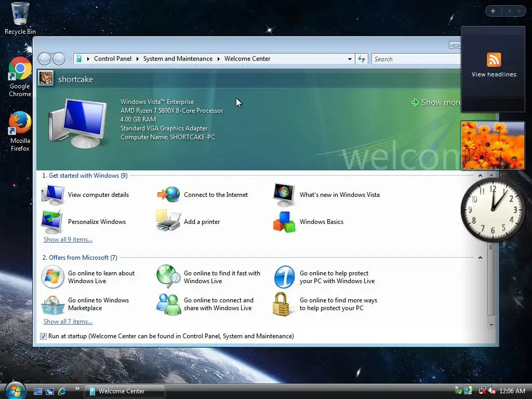Screen dimensions: 532x399
Task: Open the address bar history dropdown
Action: coord(350,59)
